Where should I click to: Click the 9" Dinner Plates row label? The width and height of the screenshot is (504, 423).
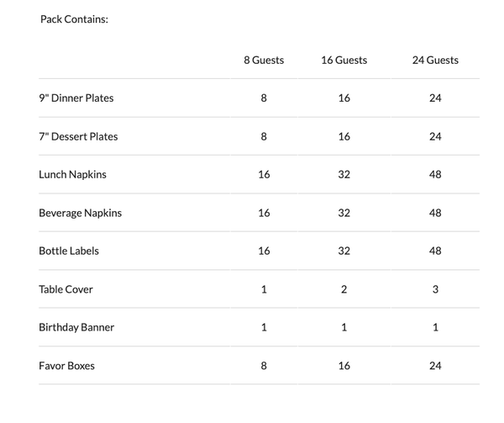click(76, 98)
